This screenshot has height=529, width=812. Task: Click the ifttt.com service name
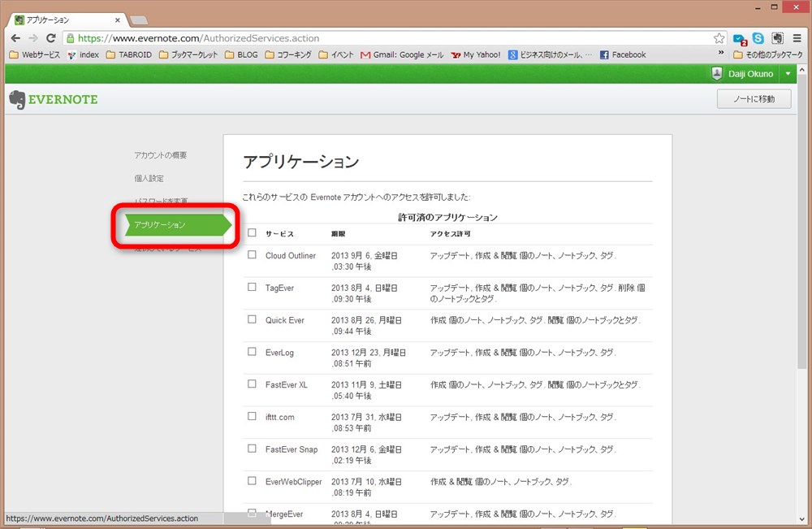pos(279,417)
